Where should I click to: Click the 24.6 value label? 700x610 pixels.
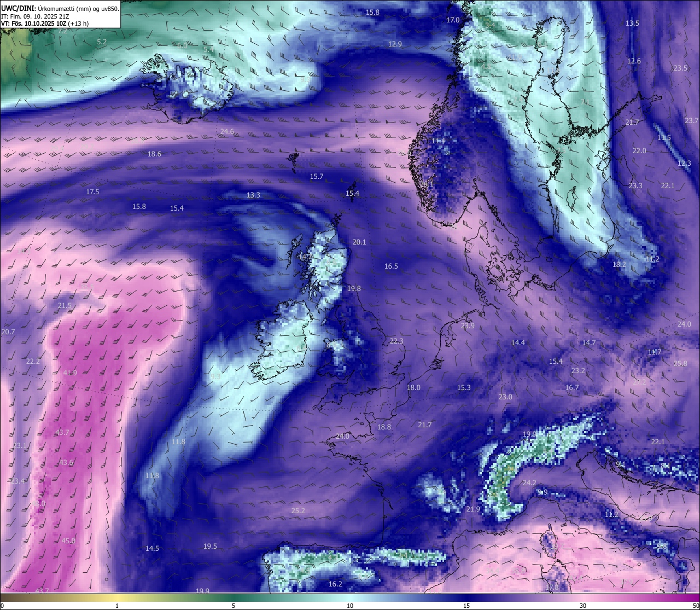coord(227,131)
